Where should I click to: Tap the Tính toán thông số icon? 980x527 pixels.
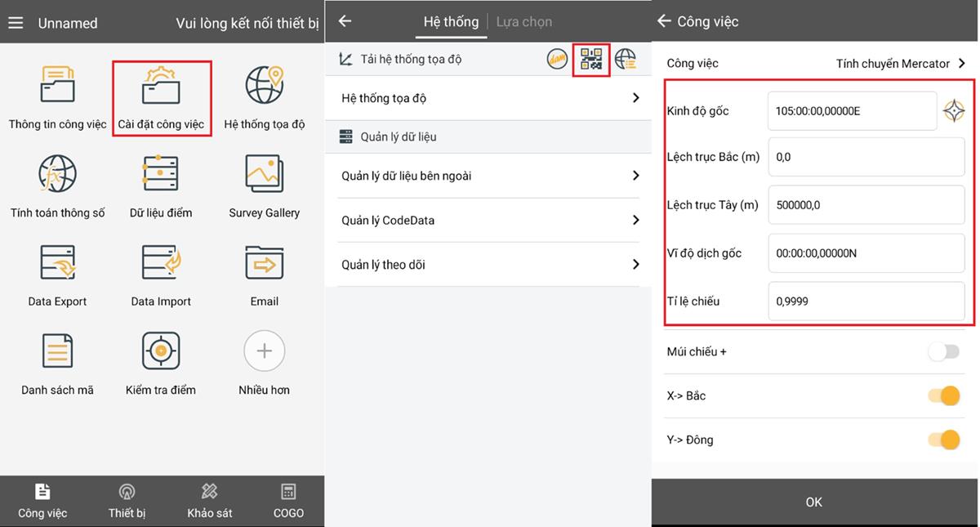point(57,174)
